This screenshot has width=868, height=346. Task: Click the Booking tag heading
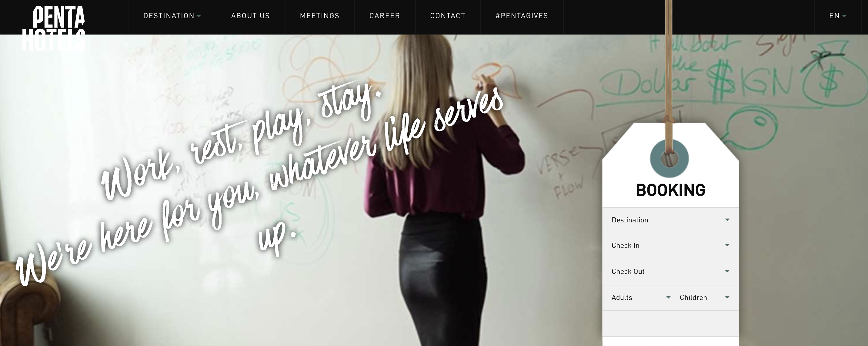click(670, 190)
